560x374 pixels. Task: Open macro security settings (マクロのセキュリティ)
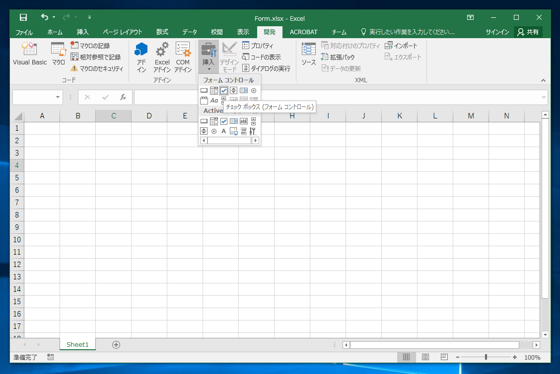(x=97, y=68)
